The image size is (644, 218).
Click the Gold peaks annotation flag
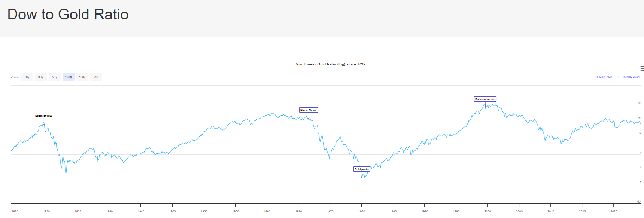coord(362,169)
